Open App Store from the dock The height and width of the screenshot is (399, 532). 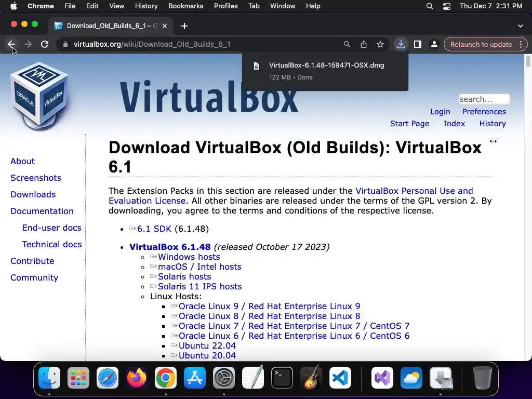click(195, 378)
